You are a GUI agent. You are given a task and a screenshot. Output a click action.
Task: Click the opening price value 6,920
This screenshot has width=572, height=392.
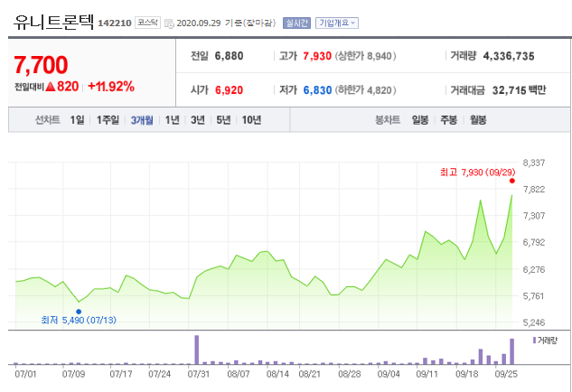pos(229,90)
